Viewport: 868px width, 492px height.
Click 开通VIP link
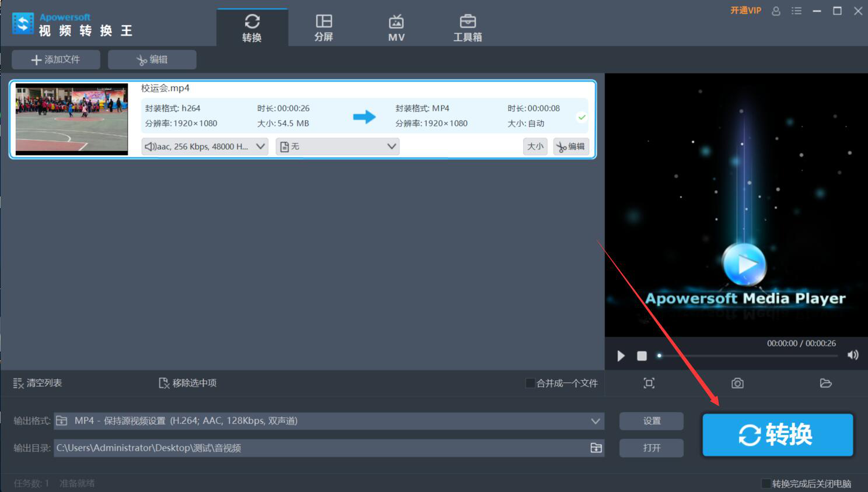pyautogui.click(x=745, y=10)
